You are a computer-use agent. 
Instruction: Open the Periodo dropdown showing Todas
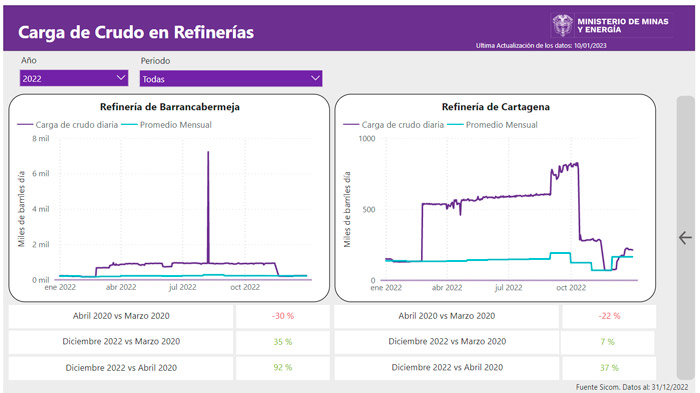click(x=231, y=79)
